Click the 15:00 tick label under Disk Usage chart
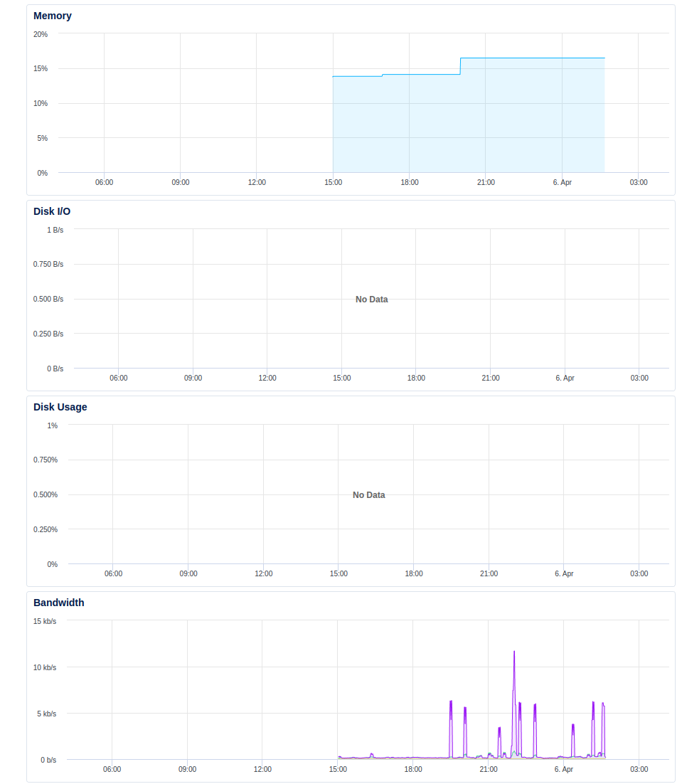Screen dimensions: 682x784 pyautogui.click(x=339, y=573)
